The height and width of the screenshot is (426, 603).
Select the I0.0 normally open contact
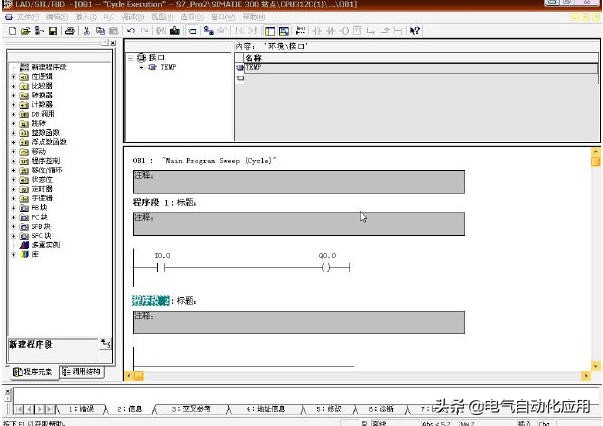click(162, 268)
